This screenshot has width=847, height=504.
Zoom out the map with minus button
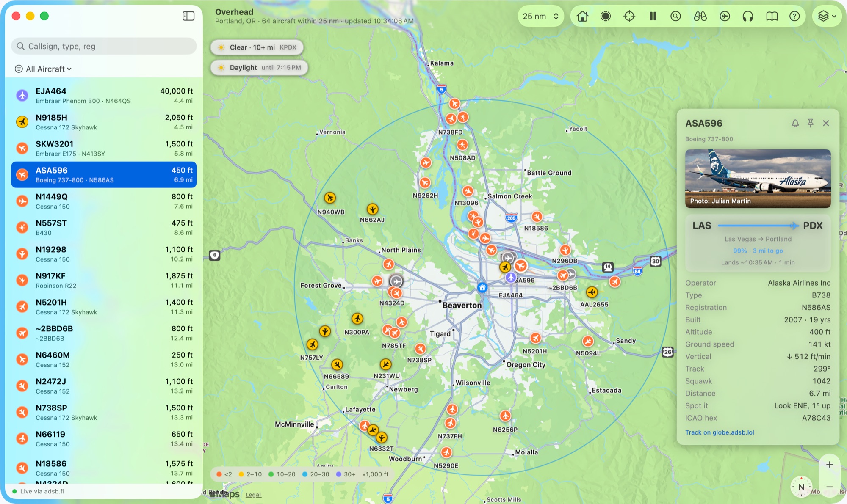[829, 487]
